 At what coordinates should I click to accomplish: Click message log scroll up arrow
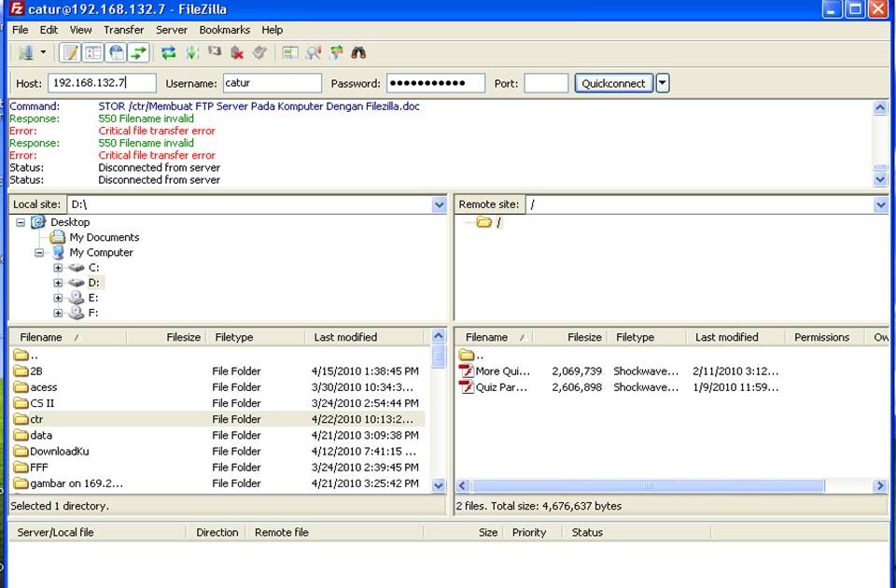880,107
